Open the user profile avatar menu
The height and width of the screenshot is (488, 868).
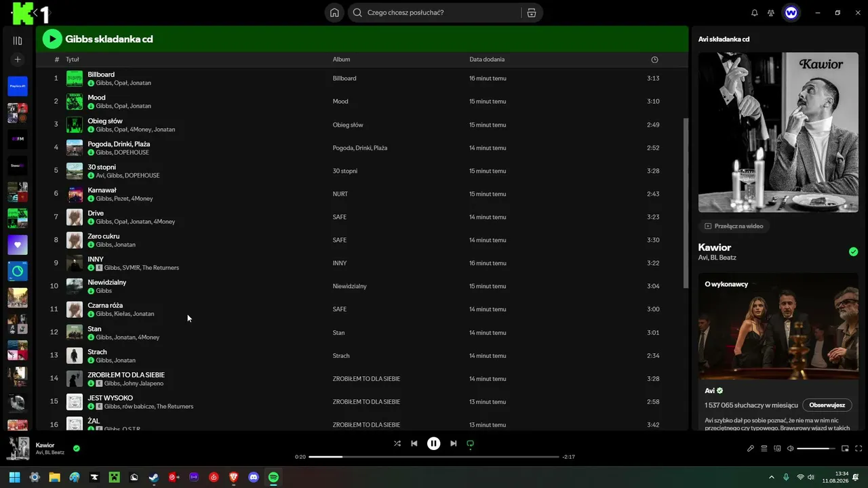point(791,13)
